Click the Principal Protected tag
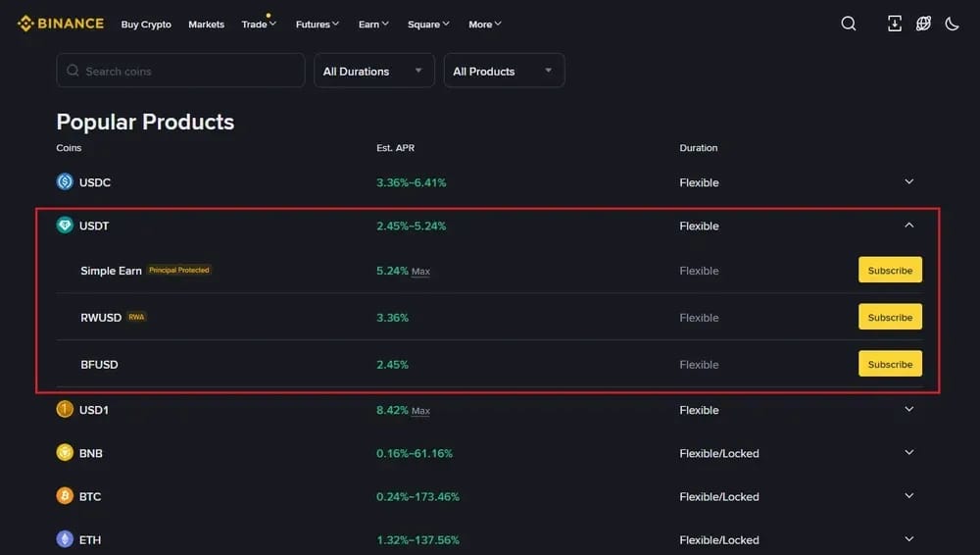The image size is (980, 555). [x=178, y=270]
